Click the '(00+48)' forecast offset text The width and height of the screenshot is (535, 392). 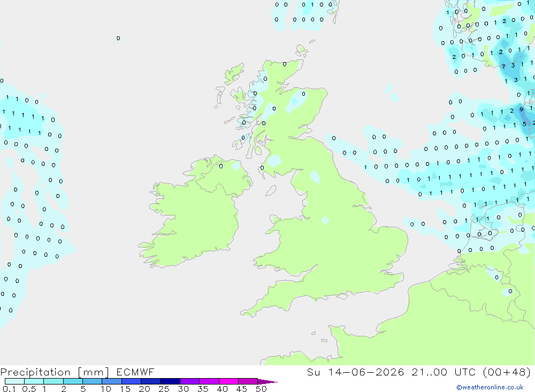[x=507, y=372]
